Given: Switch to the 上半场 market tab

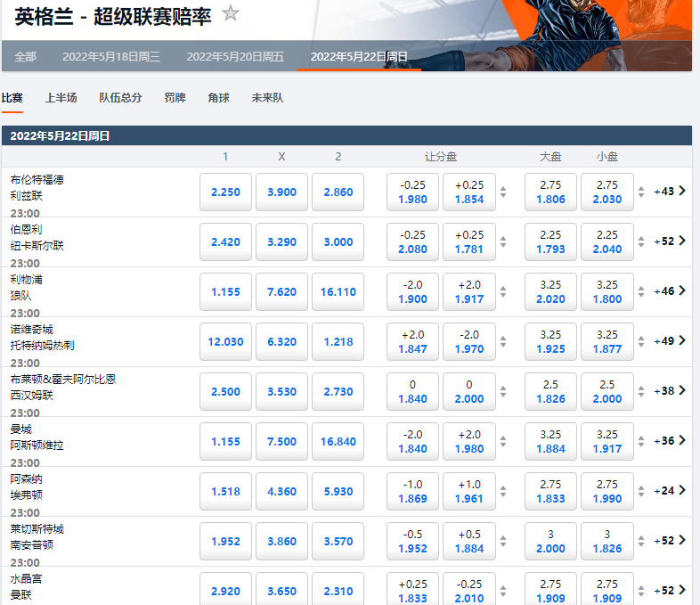Looking at the screenshot, I should pos(61,98).
